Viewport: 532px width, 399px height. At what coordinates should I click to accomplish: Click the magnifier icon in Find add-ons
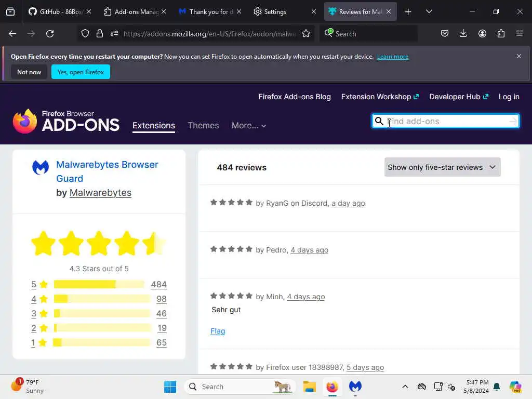[x=379, y=121]
